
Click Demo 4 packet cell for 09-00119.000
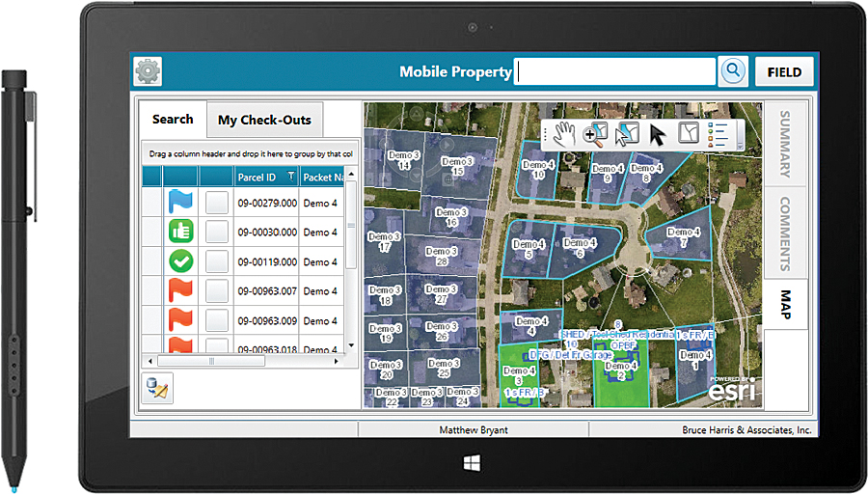(321, 261)
